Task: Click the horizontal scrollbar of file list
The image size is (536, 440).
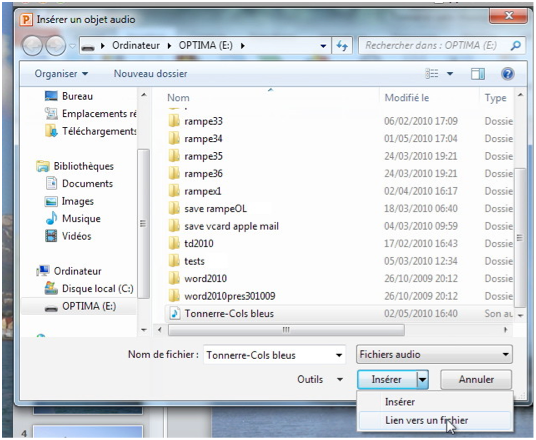Action: tap(286, 330)
